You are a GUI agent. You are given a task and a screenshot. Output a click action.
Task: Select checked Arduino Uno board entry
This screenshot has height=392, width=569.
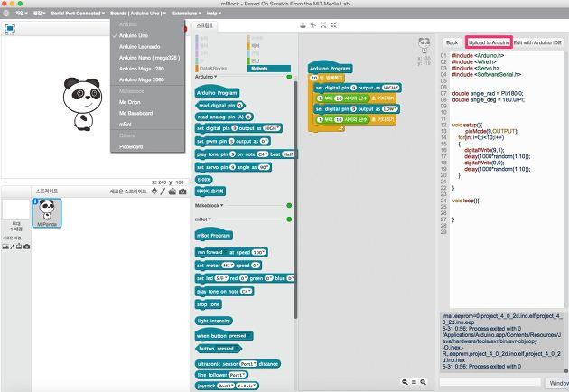coord(147,35)
